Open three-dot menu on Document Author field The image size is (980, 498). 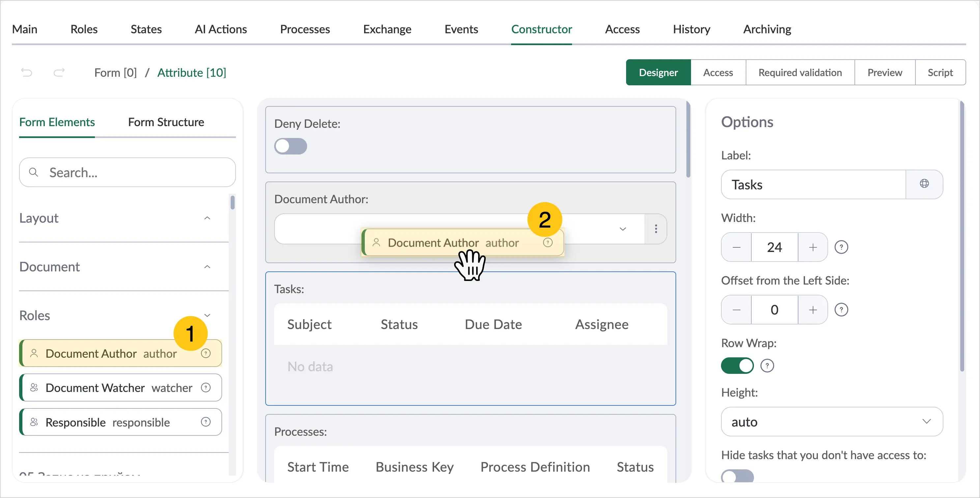pyautogui.click(x=656, y=229)
